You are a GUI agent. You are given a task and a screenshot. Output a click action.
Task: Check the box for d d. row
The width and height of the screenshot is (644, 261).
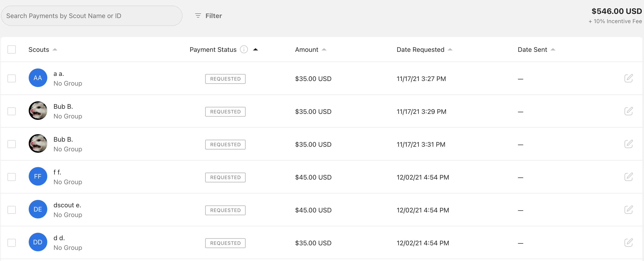tap(12, 242)
